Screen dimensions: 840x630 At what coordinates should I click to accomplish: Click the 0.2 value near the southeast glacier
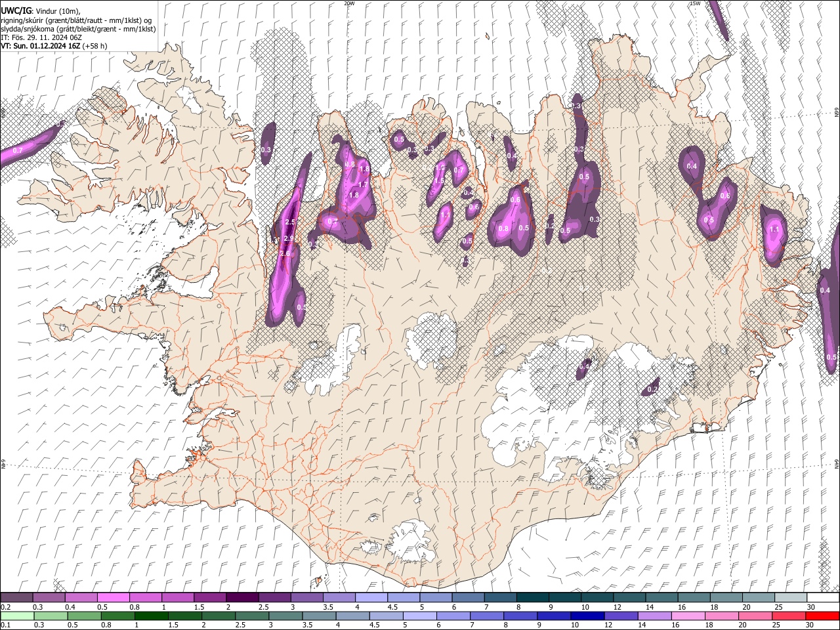[x=652, y=389]
